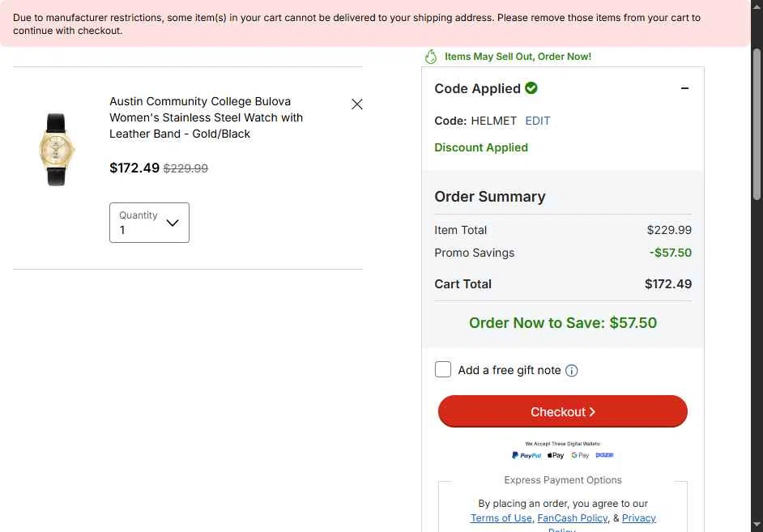Open the Terms of Use link
763x532 pixels.
pyautogui.click(x=501, y=518)
